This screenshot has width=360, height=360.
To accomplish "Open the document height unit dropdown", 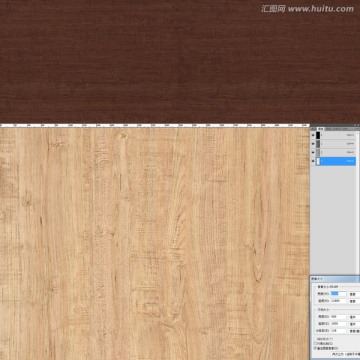I will (x=354, y=324).
